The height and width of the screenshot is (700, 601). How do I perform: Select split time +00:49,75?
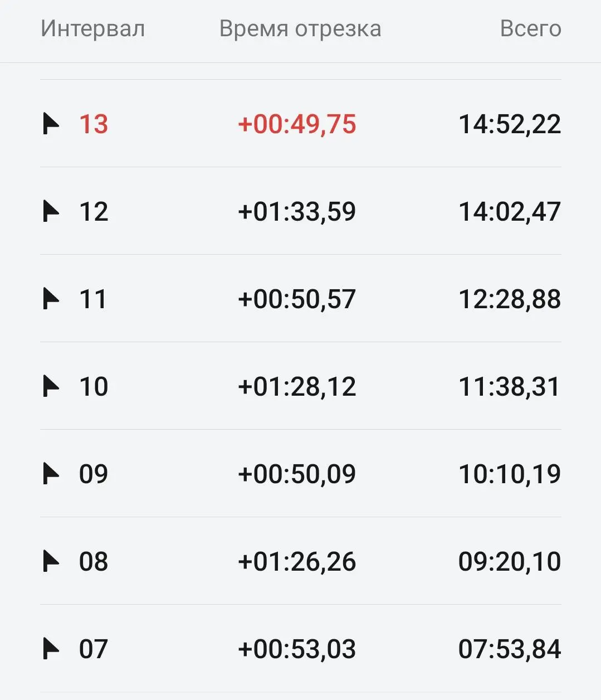pyautogui.click(x=297, y=124)
